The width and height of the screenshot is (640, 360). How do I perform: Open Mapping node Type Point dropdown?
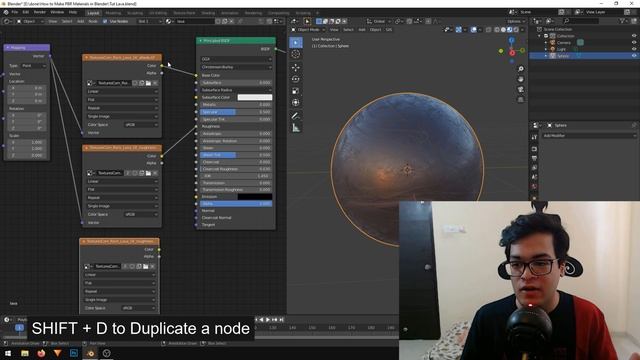coord(33,66)
